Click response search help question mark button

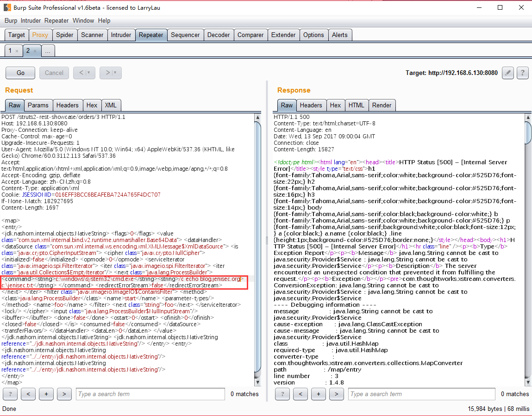[x=282, y=394]
